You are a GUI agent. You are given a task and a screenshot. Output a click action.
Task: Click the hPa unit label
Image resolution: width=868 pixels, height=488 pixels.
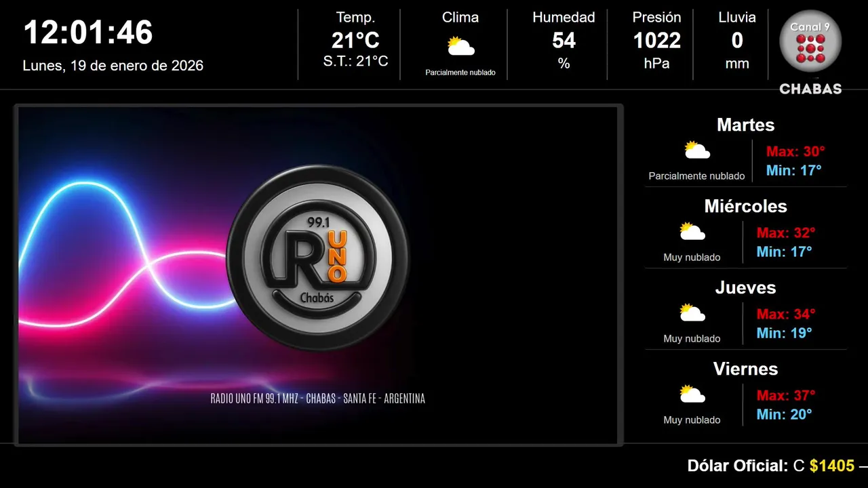tap(656, 64)
